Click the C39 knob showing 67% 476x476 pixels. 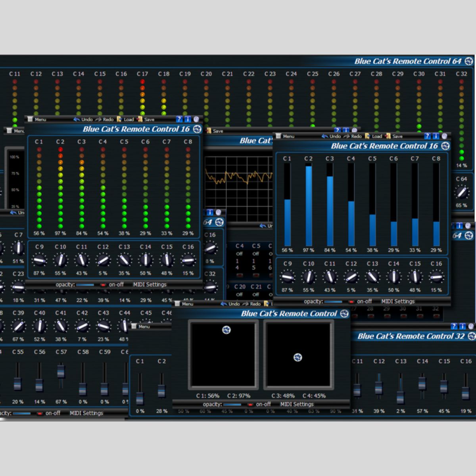click(x=18, y=326)
